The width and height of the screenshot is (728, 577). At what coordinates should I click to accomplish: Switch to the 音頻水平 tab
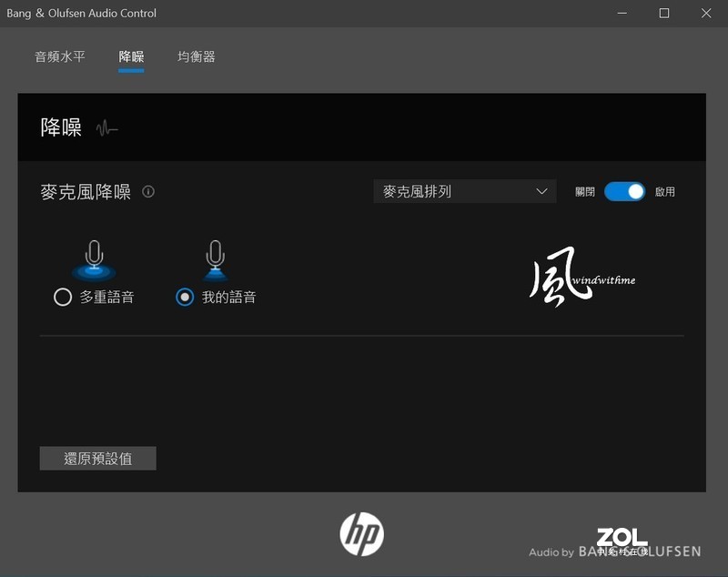pyautogui.click(x=58, y=56)
